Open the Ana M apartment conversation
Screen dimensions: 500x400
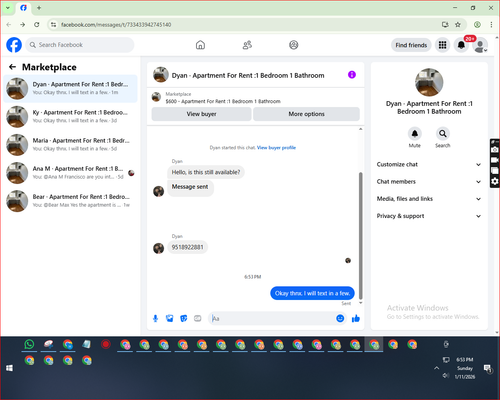point(70,173)
